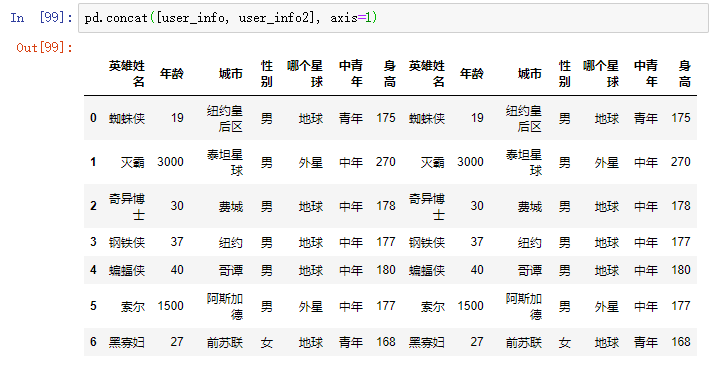This screenshot has width=722, height=365.
Task: Click the right 年龄 column header
Action: (x=472, y=74)
